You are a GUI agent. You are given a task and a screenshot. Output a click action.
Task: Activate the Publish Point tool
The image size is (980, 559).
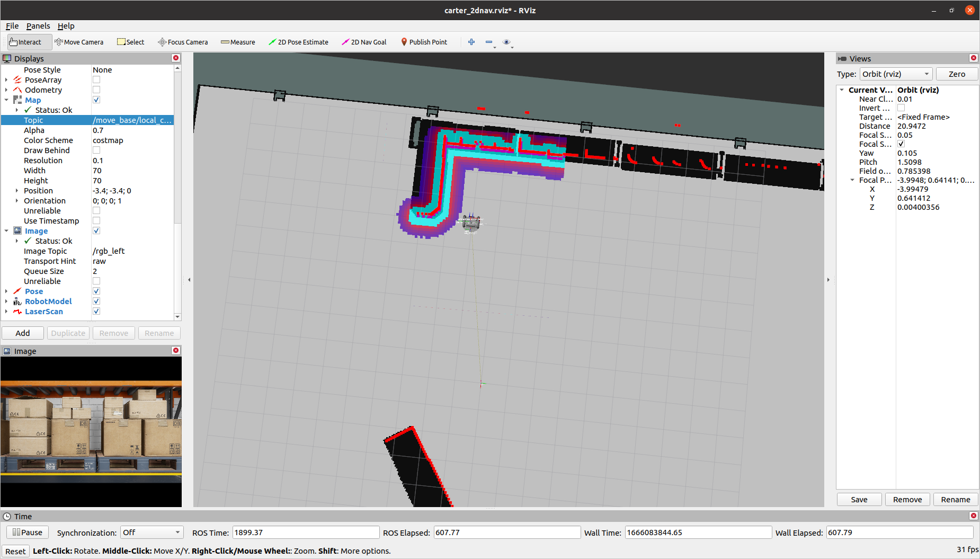(424, 42)
